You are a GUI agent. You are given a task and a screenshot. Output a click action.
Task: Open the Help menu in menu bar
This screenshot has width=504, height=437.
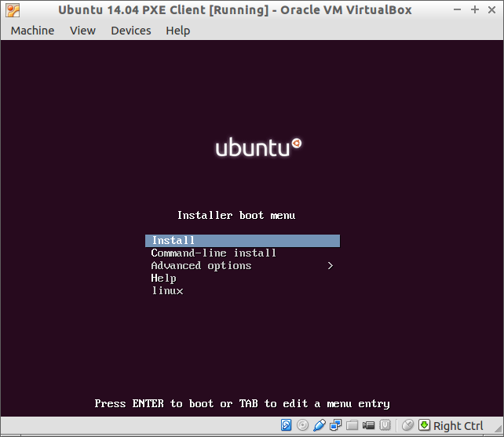coord(177,31)
